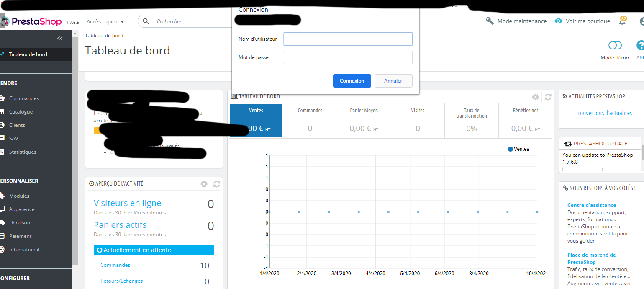
Task: Collapse the sidebar with double-chevron icon
Action: point(60,38)
